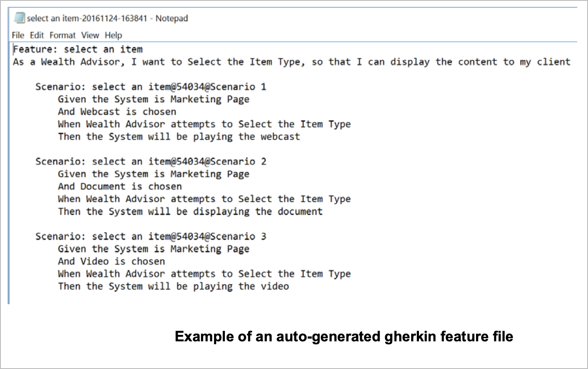This screenshot has width=588, height=369.
Task: Click the 'Given' line under Scenario 1
Action: tap(153, 99)
